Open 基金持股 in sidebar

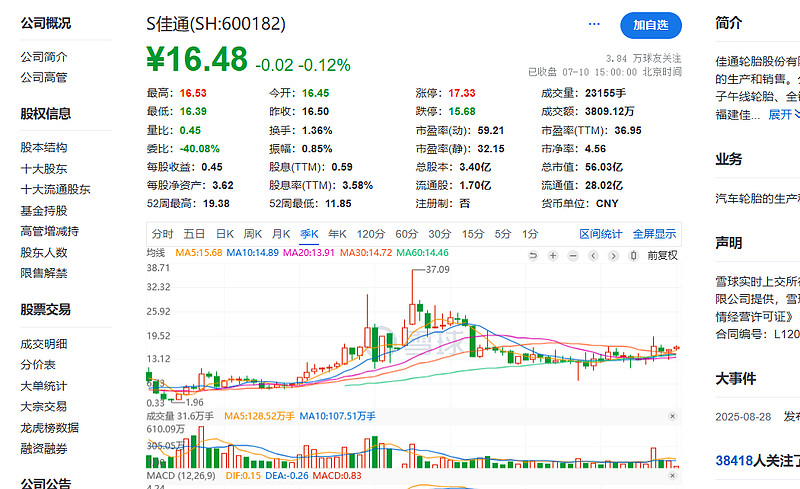44,210
